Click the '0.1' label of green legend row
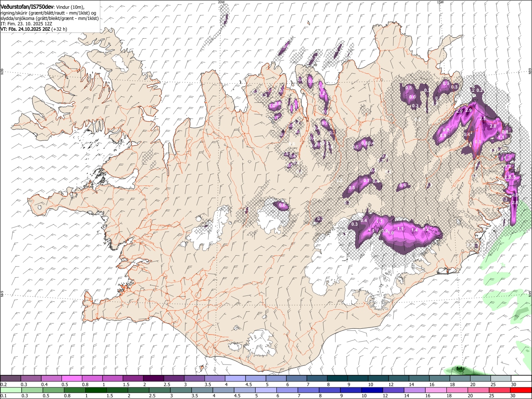 click(3, 396)
